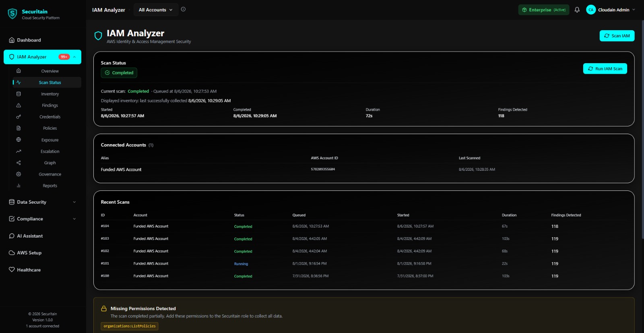Open the notifications bell

(x=577, y=10)
